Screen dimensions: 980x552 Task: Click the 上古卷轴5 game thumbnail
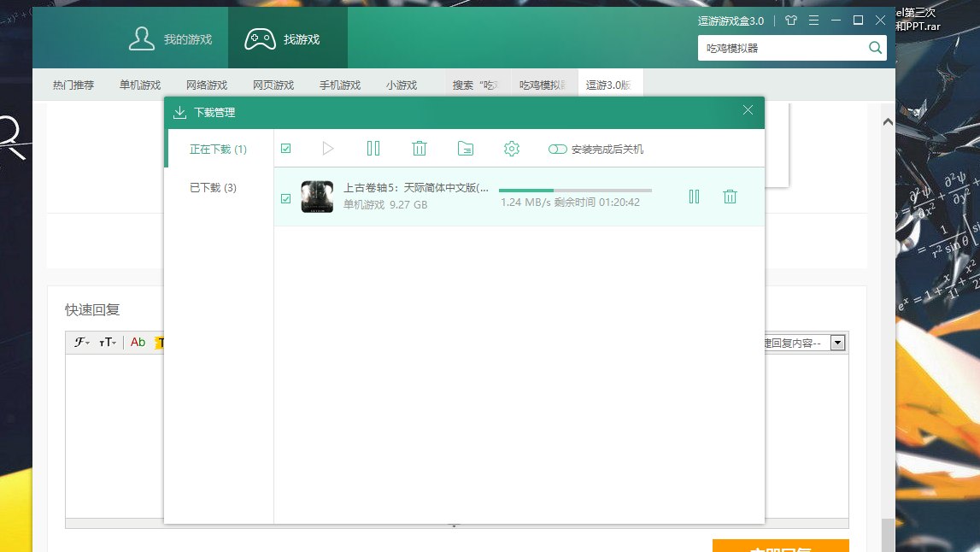coord(317,197)
